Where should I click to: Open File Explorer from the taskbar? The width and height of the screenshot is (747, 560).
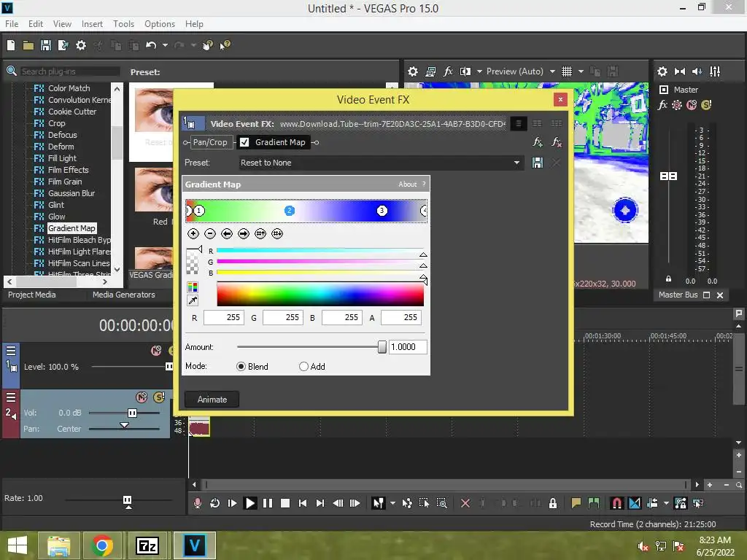pos(58,545)
